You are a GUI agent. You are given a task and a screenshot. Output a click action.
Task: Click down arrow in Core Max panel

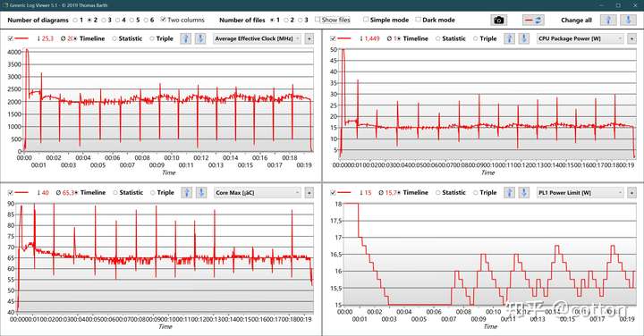201,192
